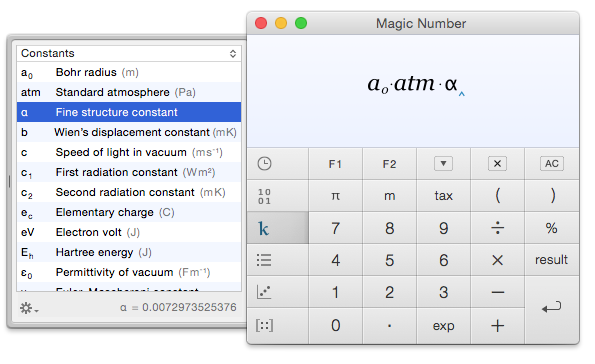Minimize the Magic Number window
Screen dimensions: 595x364
tap(281, 23)
